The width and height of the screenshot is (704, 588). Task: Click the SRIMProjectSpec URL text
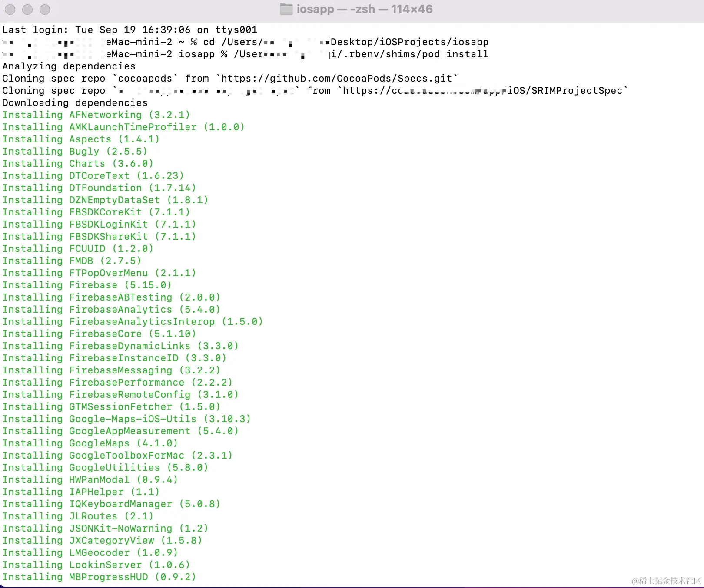[x=482, y=91]
